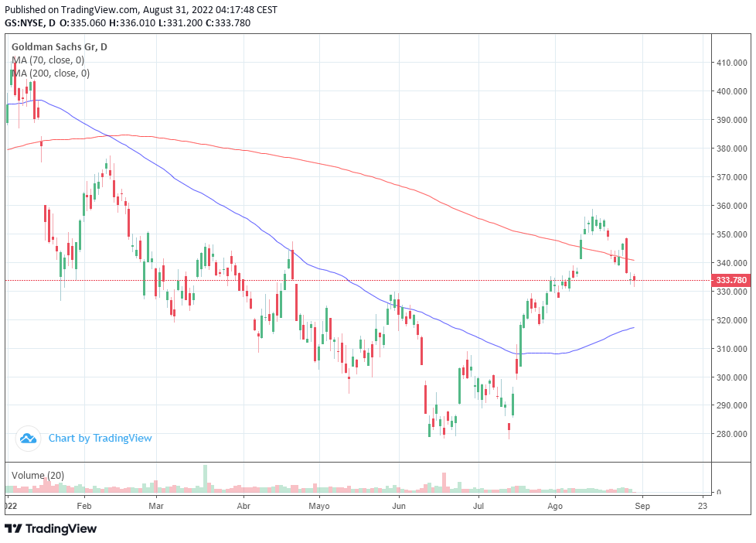Click the red 333.780 current price tag
756x543 pixels.
pyautogui.click(x=731, y=280)
